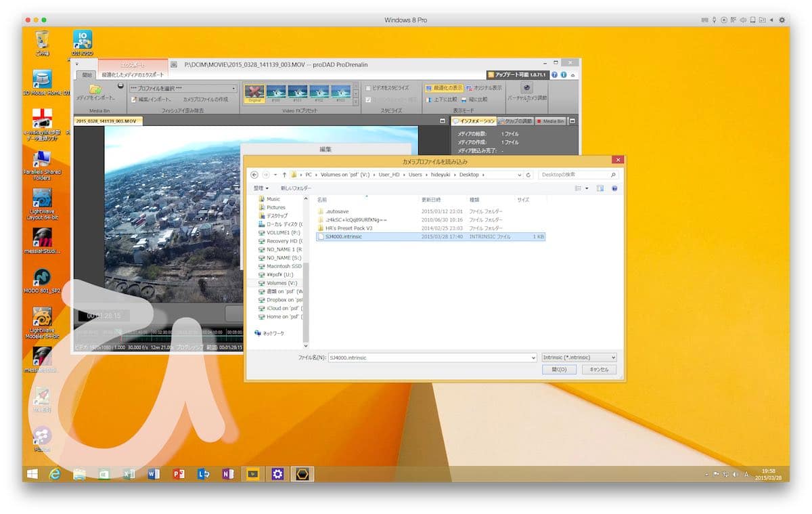Switch to the クリップの調節 tab

coord(514,121)
